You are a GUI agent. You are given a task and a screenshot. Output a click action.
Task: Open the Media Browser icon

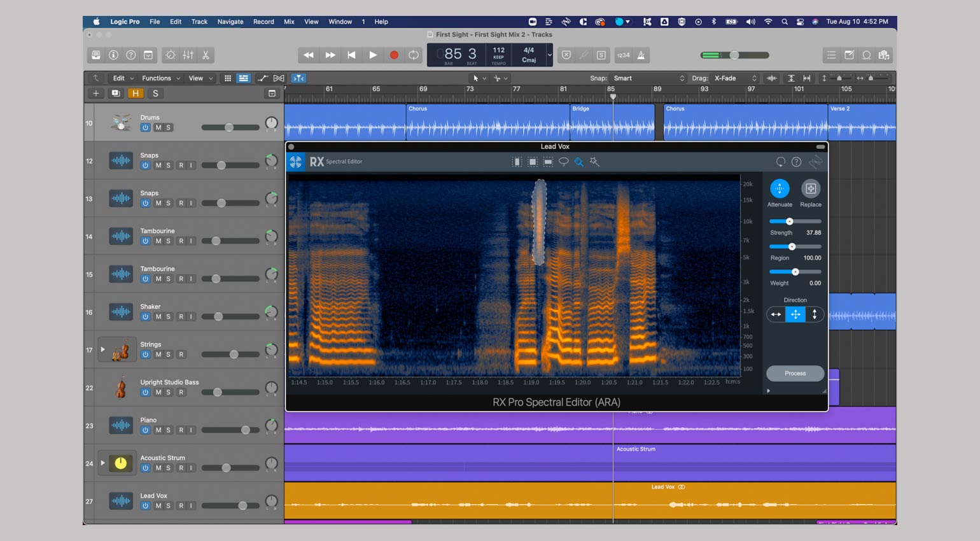[884, 55]
